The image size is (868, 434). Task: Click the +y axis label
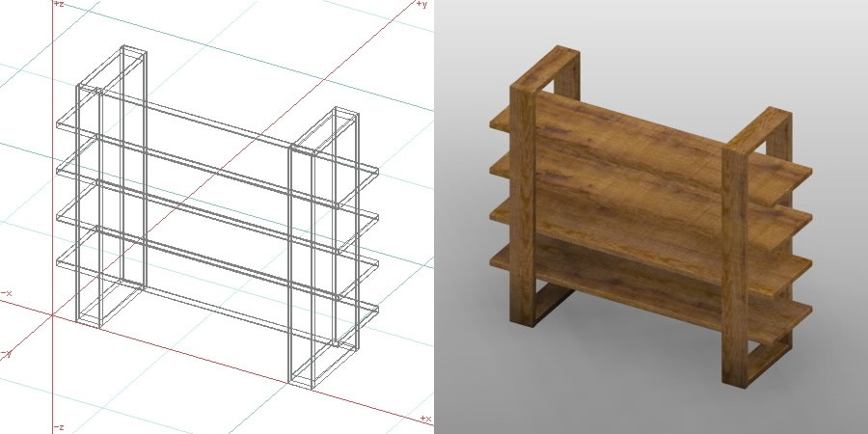[x=421, y=5]
